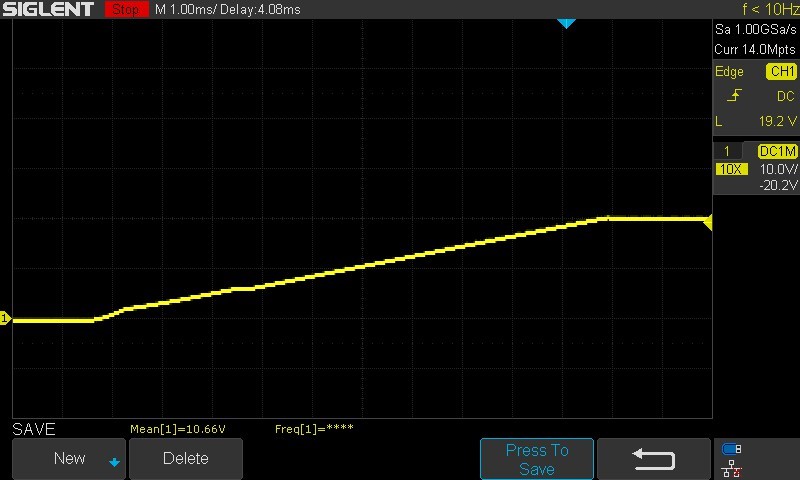800x480 pixels.
Task: Click the Delete softkey button
Action: tap(186, 458)
